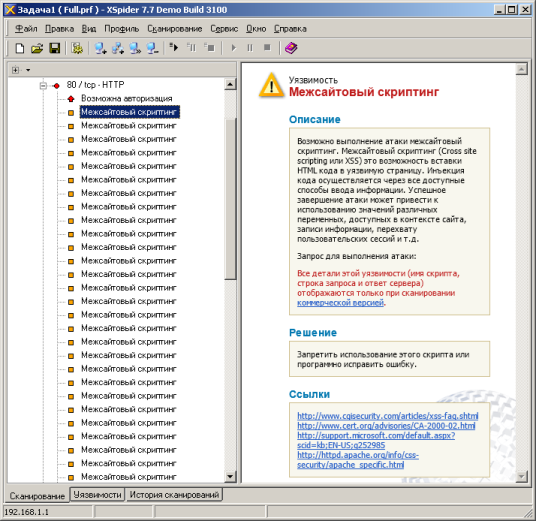Click the tree panel scrollbar thumb

click(230, 199)
